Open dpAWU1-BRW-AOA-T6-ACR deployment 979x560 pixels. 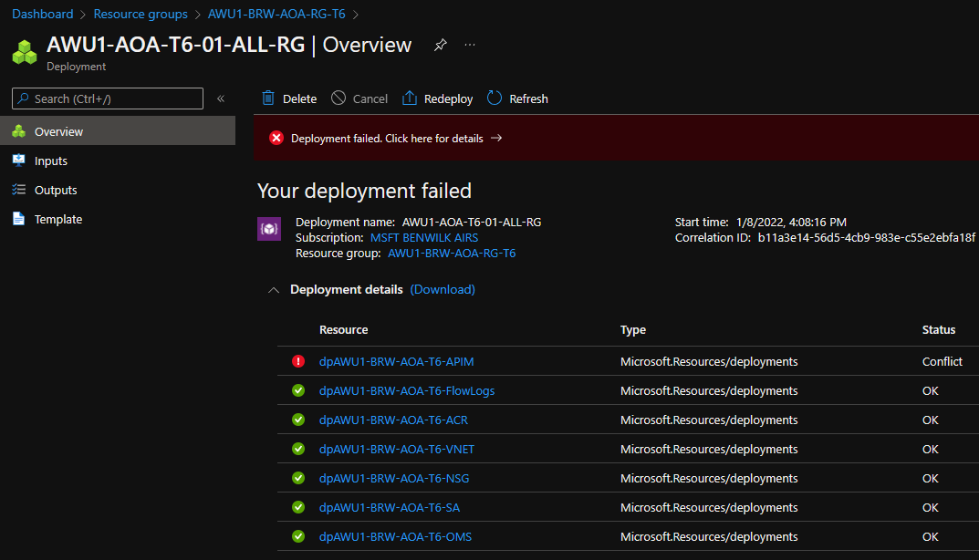pos(393,420)
